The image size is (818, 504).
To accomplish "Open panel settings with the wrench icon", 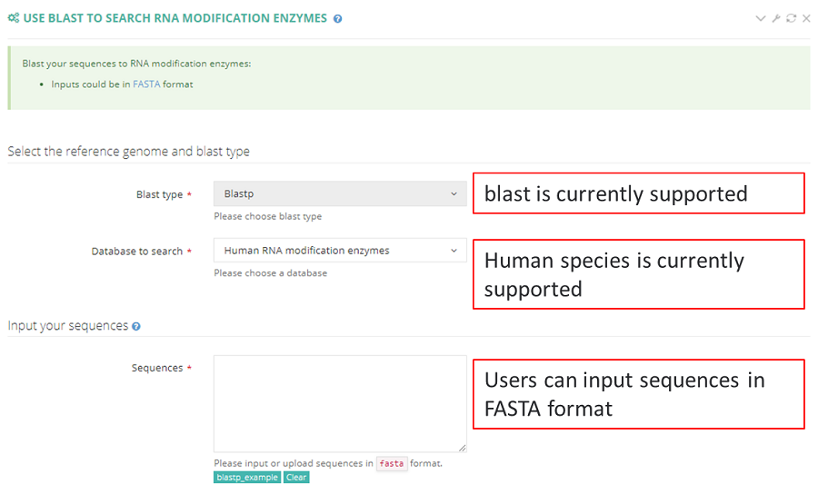I will coord(776,18).
